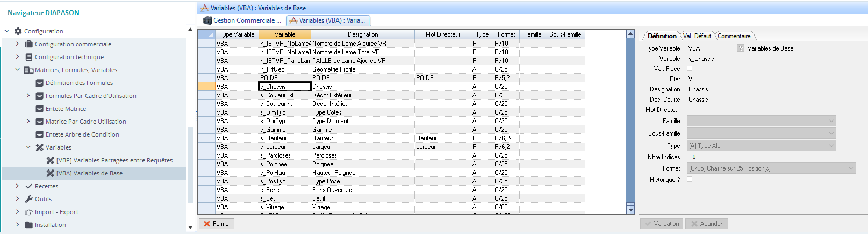Switch to the Gestion Commerciale tab
This screenshot has width=868, height=234.
[x=242, y=20]
